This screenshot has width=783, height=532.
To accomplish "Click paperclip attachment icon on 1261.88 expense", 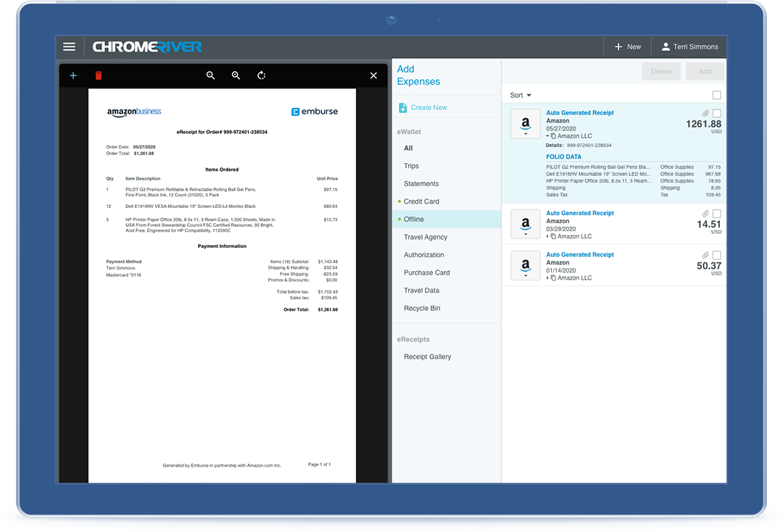I will click(x=705, y=113).
